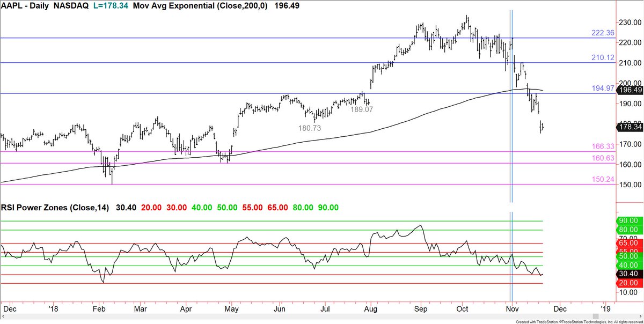
Task: Click the black 196.49 EMA price tag
Action: [x=628, y=90]
